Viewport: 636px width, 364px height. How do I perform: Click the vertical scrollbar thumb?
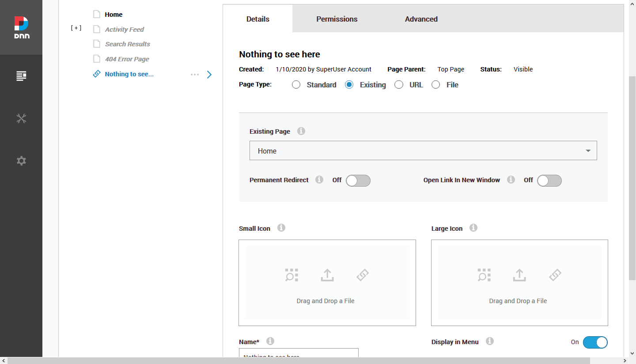632,178
